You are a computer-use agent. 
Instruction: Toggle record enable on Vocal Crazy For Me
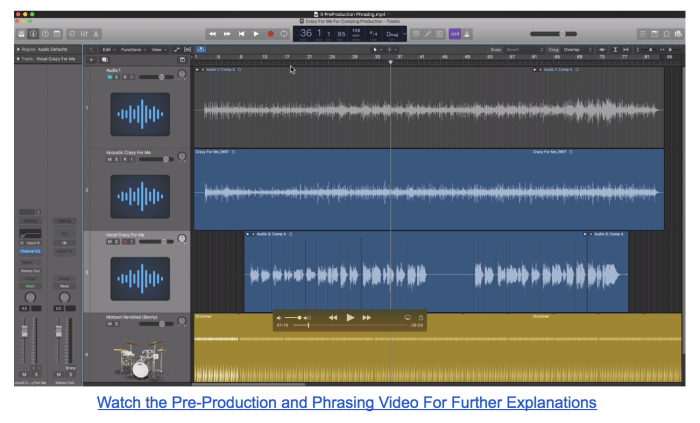pos(126,241)
